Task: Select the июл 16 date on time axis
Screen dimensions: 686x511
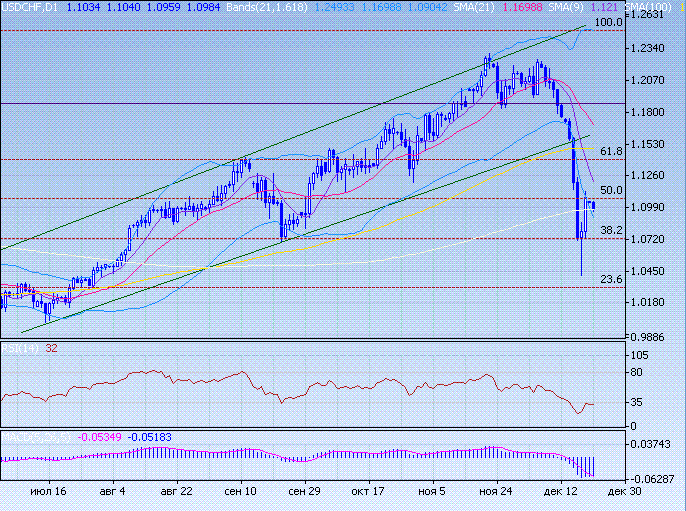Action: pos(48,493)
